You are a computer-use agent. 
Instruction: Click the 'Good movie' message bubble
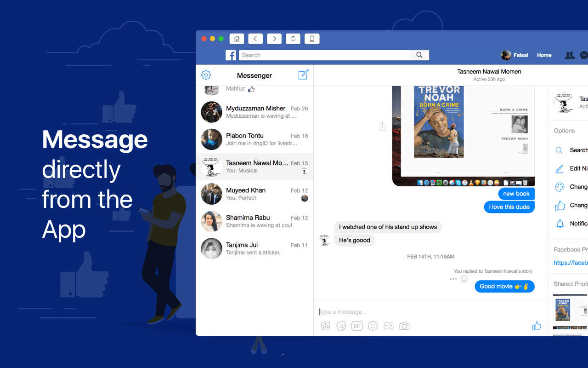coord(504,286)
